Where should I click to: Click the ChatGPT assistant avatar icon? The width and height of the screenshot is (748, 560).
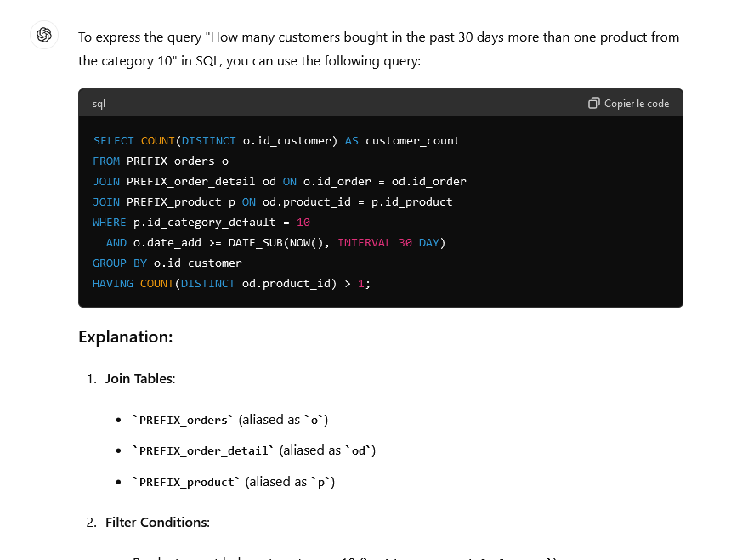(43, 35)
